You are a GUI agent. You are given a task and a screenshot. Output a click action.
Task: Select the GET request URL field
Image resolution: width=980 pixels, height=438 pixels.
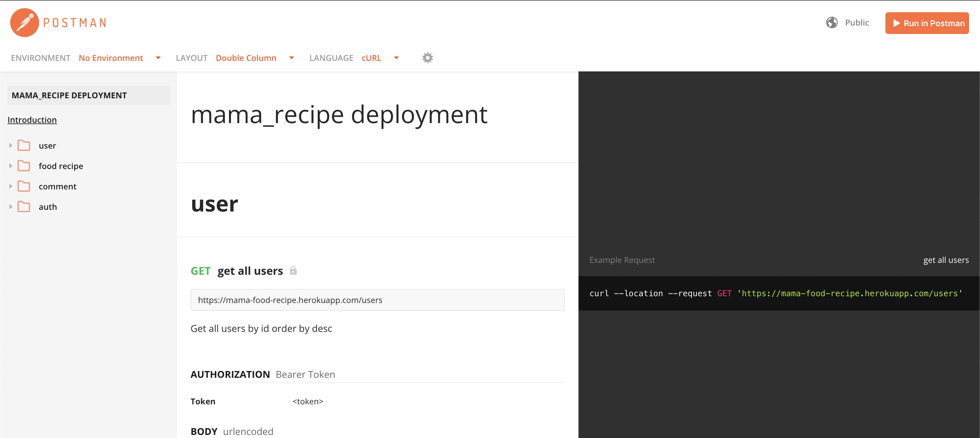[377, 300]
